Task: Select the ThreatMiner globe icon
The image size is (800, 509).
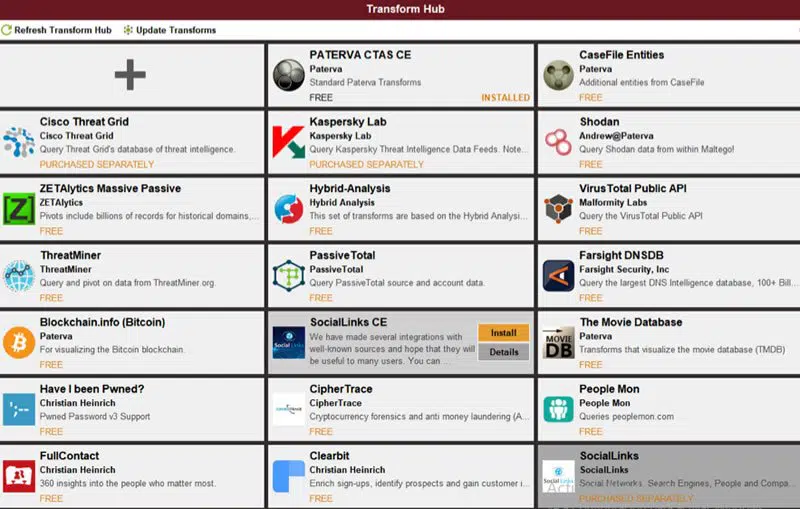Action: click(x=19, y=275)
